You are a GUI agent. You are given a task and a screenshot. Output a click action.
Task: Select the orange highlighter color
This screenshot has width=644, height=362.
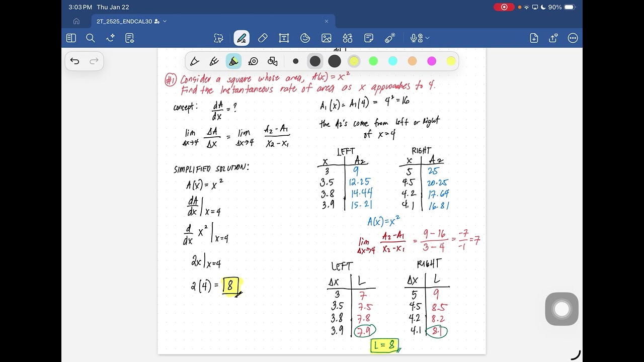tap(412, 61)
